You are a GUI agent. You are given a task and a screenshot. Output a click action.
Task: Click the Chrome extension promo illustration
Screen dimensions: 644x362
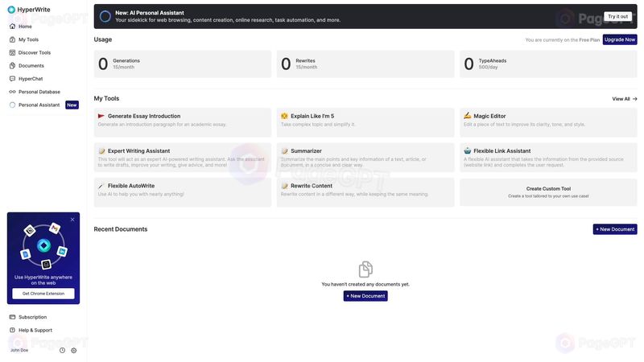[x=43, y=246]
